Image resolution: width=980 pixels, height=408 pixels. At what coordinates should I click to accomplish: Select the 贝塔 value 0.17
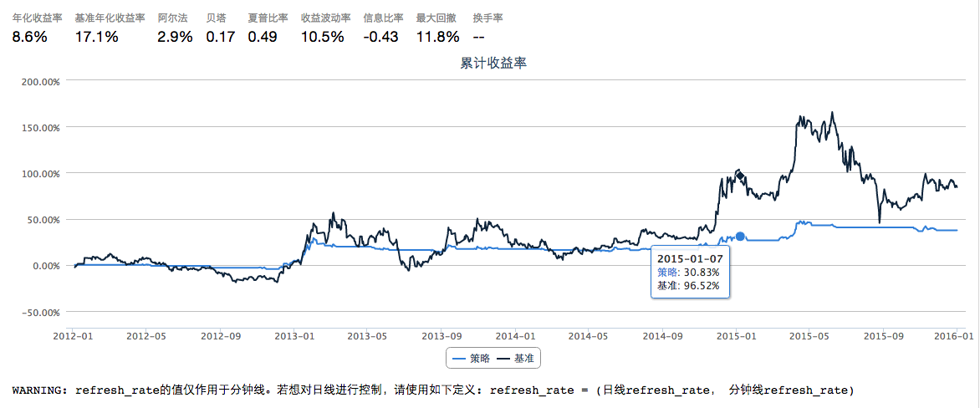(x=221, y=36)
